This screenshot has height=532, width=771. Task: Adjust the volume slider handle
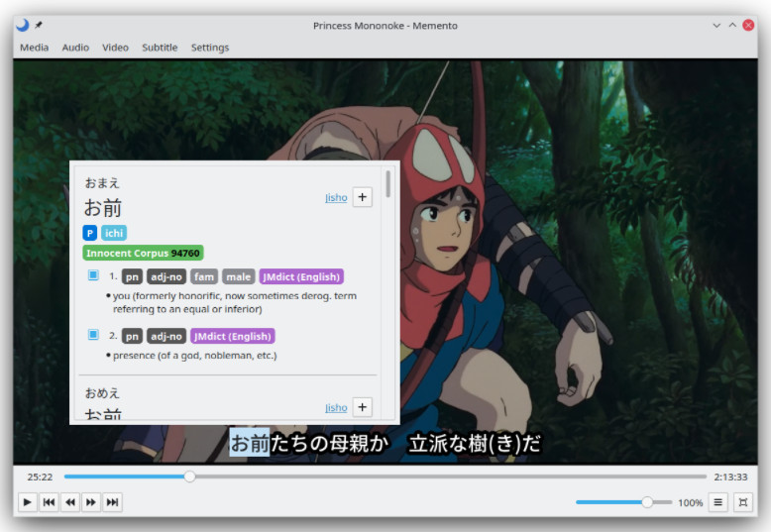point(647,502)
